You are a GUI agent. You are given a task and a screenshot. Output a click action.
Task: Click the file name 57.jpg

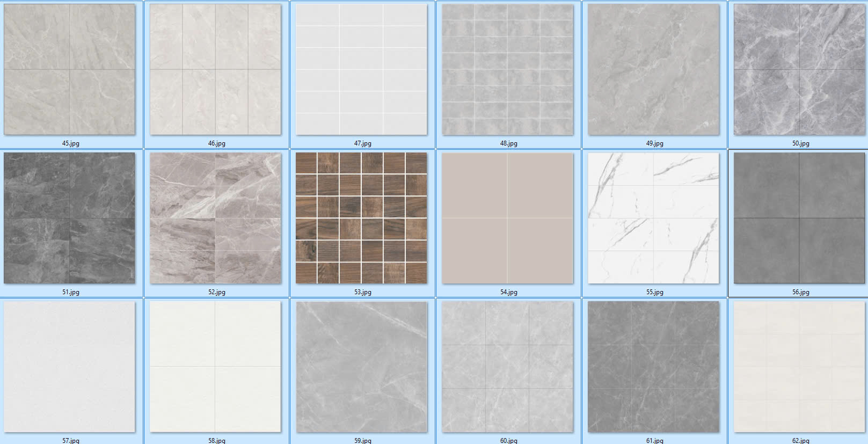click(x=70, y=440)
